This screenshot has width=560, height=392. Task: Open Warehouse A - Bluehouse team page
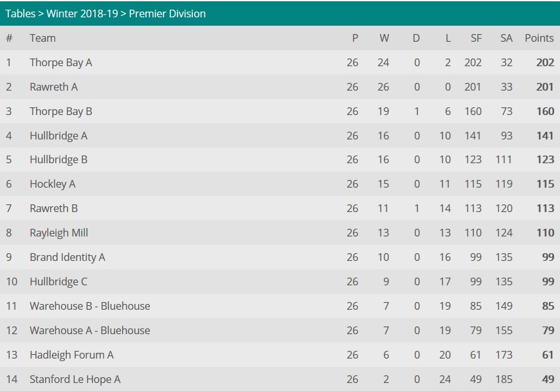(x=89, y=330)
